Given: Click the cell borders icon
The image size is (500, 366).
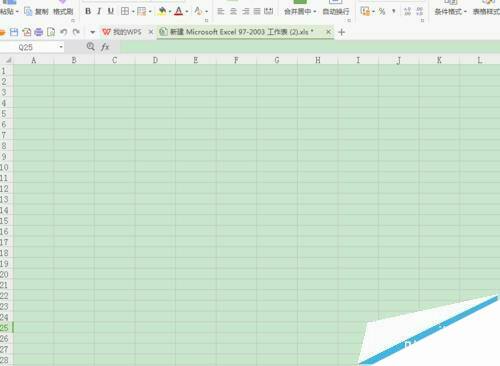Looking at the screenshot, I should (x=125, y=11).
